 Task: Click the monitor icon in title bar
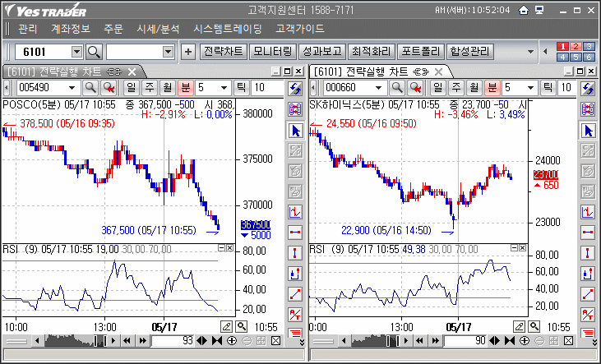point(539,10)
